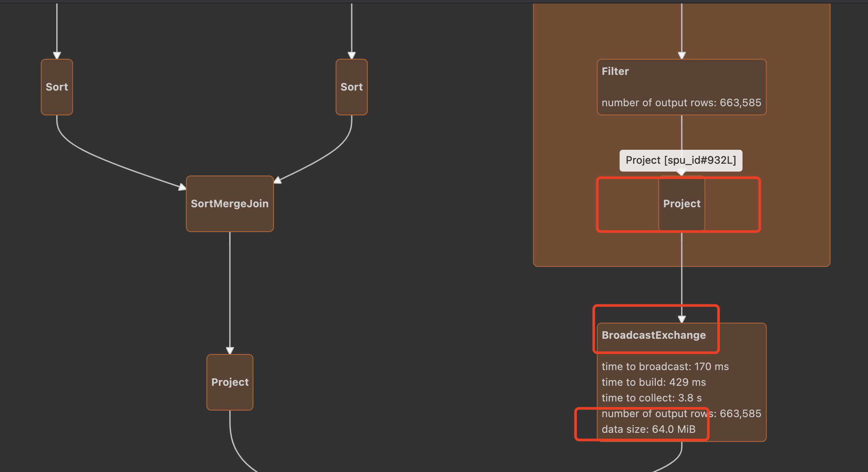This screenshot has height=472, width=868.
Task: Open the BroadcastExchange node title
Action: (654, 335)
